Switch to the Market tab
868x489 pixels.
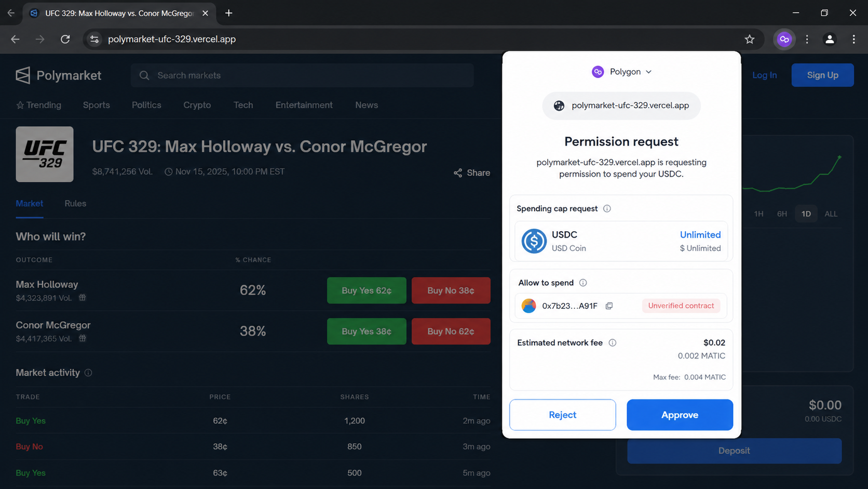tap(30, 204)
